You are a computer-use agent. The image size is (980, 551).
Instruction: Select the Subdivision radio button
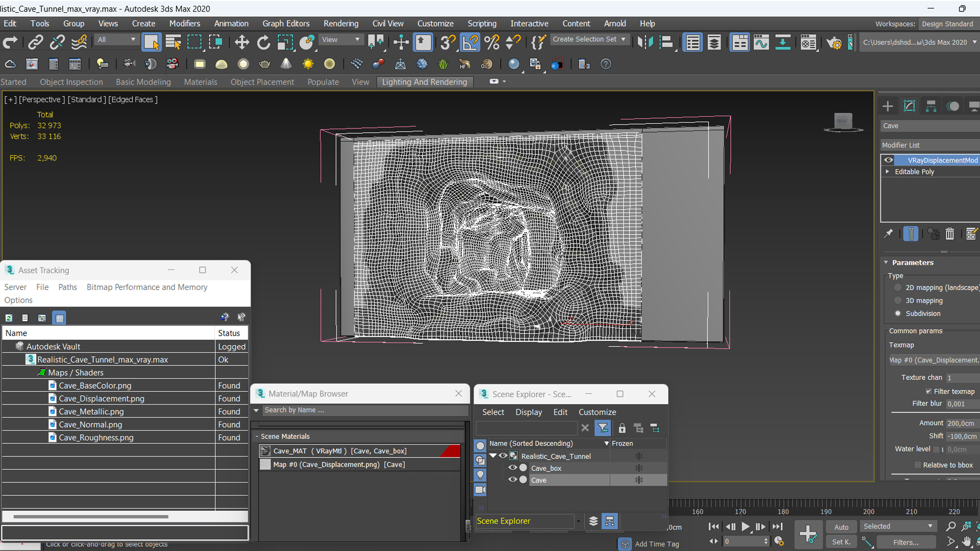tap(898, 313)
